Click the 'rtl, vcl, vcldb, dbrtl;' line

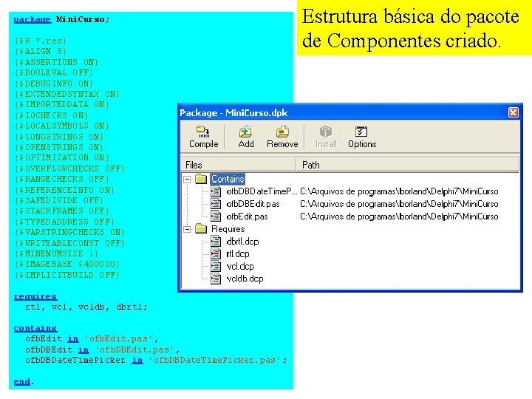point(86,307)
